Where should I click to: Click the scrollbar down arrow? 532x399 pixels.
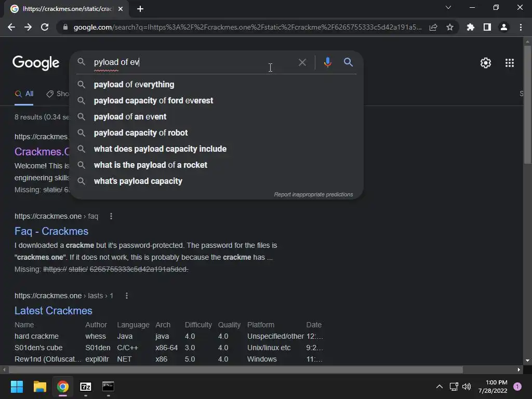(x=527, y=361)
